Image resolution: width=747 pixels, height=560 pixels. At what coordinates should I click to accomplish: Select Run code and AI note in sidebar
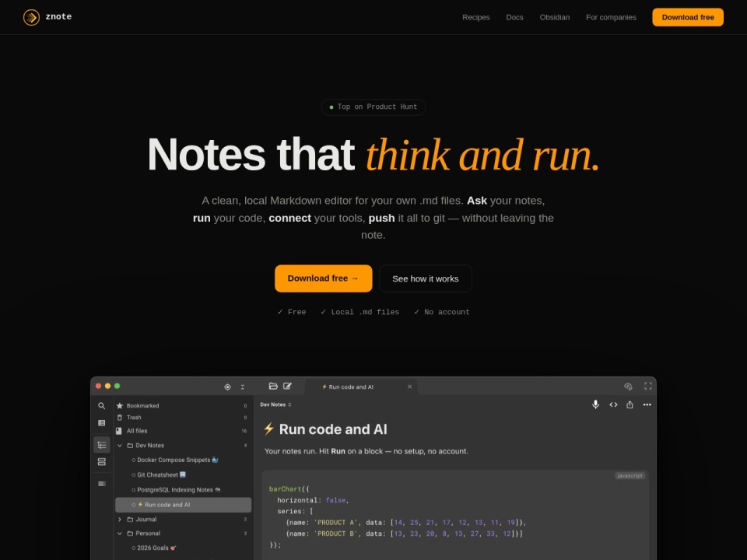tap(183, 505)
